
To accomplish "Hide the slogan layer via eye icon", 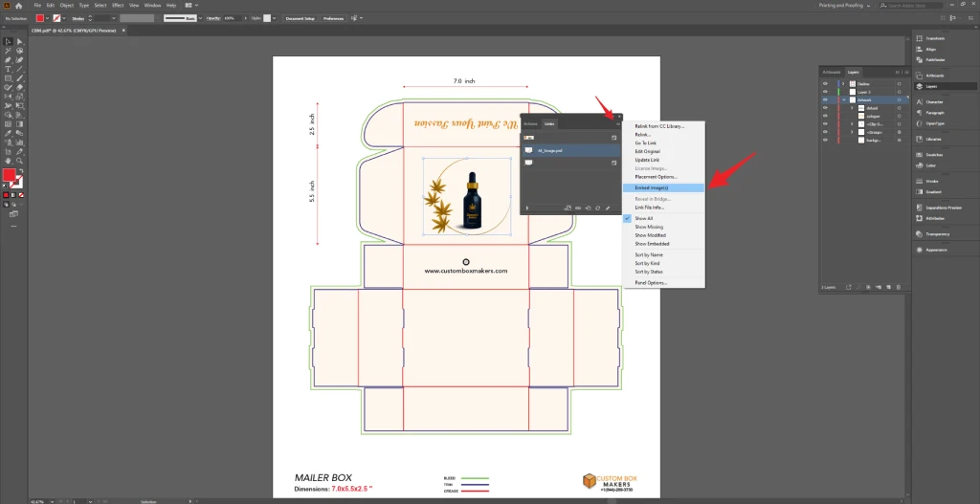I will (x=824, y=116).
